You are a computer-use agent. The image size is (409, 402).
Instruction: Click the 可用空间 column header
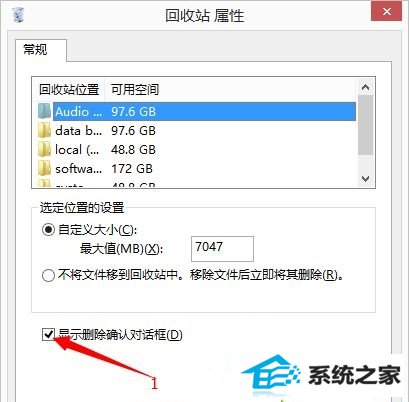click(x=135, y=89)
